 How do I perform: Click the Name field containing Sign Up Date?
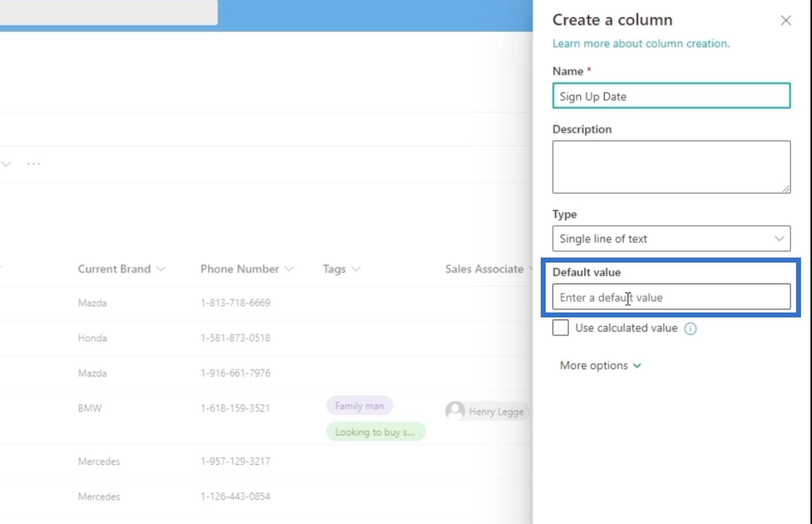click(671, 96)
